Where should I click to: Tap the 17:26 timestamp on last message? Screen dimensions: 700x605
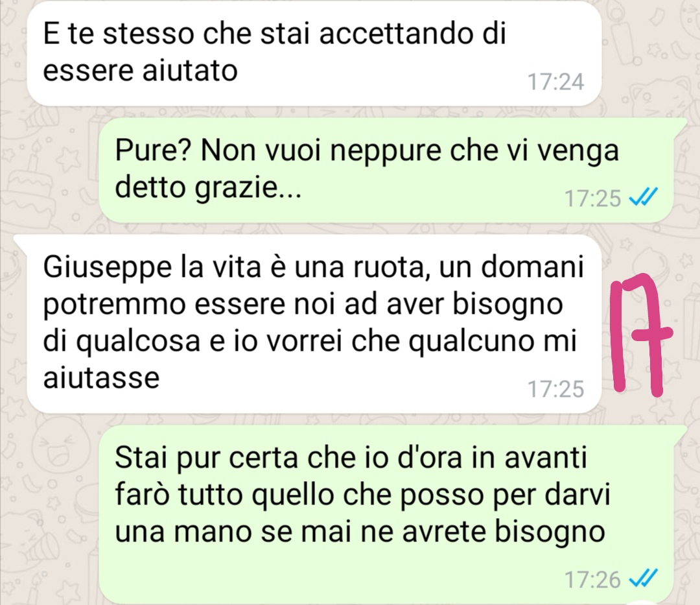[x=593, y=580]
